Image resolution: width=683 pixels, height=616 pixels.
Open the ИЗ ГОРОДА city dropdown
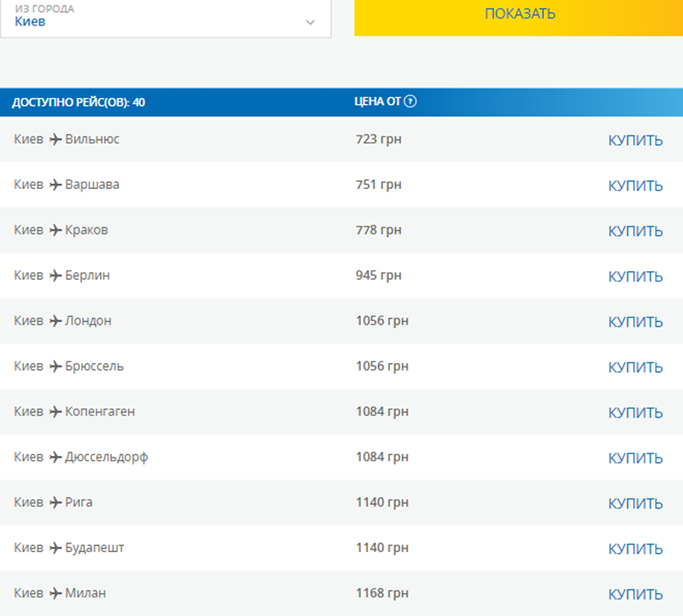[x=165, y=17]
